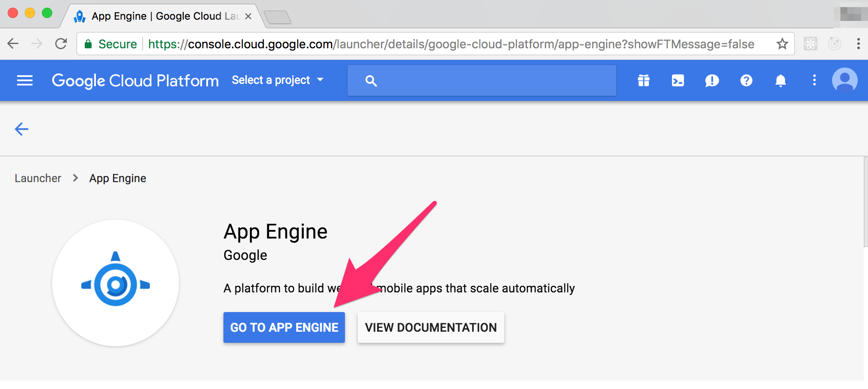
Task: Go forward using browser forward arrow
Action: (x=37, y=44)
